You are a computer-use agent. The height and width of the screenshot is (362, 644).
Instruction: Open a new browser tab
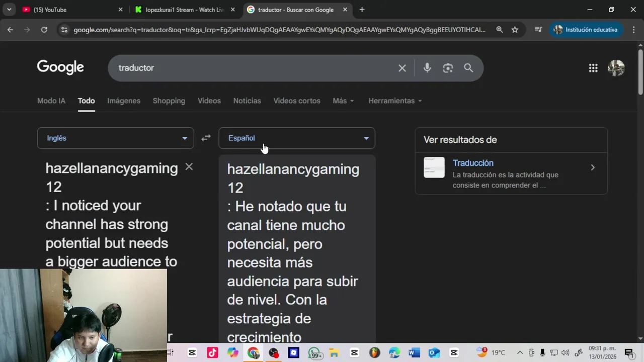point(362,10)
